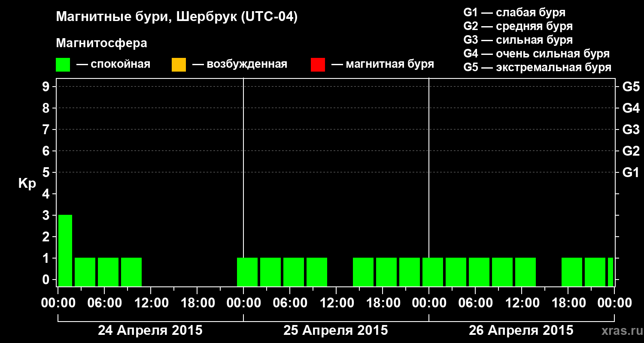Click the 'G5 — экстремальная буря' legend line
This screenshot has height=343, width=644.
pyautogui.click(x=538, y=67)
